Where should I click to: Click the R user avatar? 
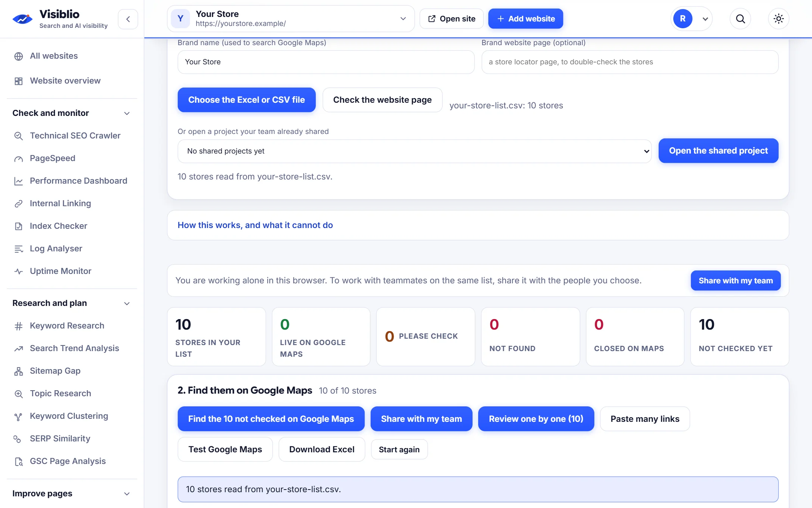[683, 19]
